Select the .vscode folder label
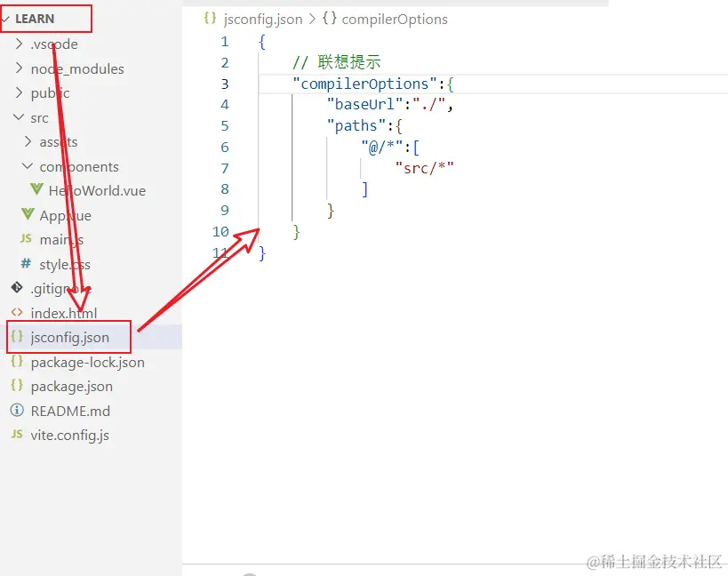This screenshot has width=728, height=576. pyautogui.click(x=54, y=44)
